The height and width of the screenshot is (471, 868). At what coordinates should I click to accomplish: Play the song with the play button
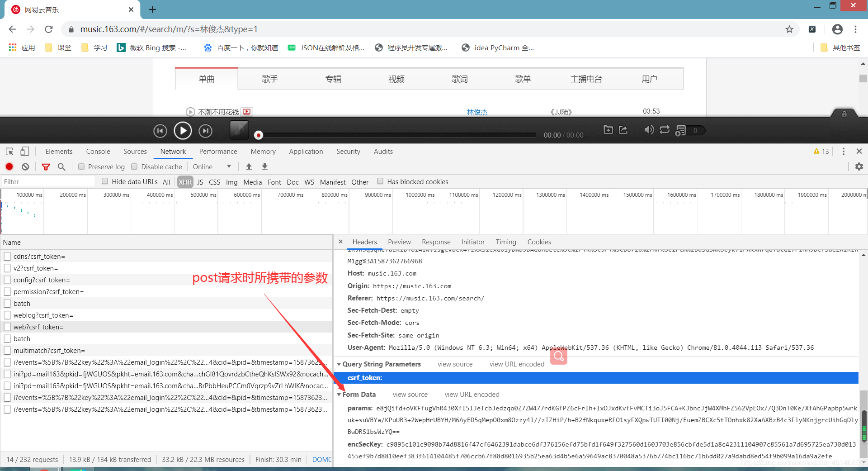click(x=183, y=131)
